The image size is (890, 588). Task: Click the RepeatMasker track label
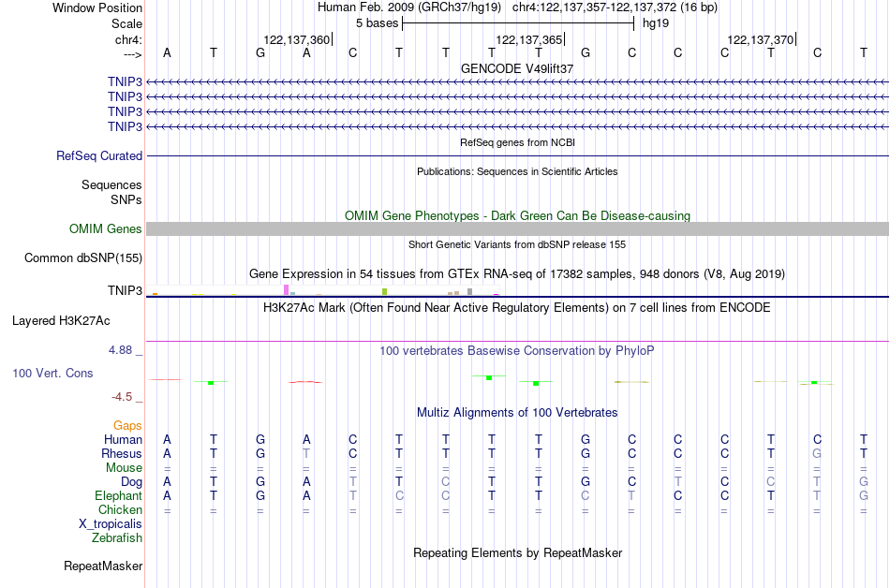click(103, 566)
